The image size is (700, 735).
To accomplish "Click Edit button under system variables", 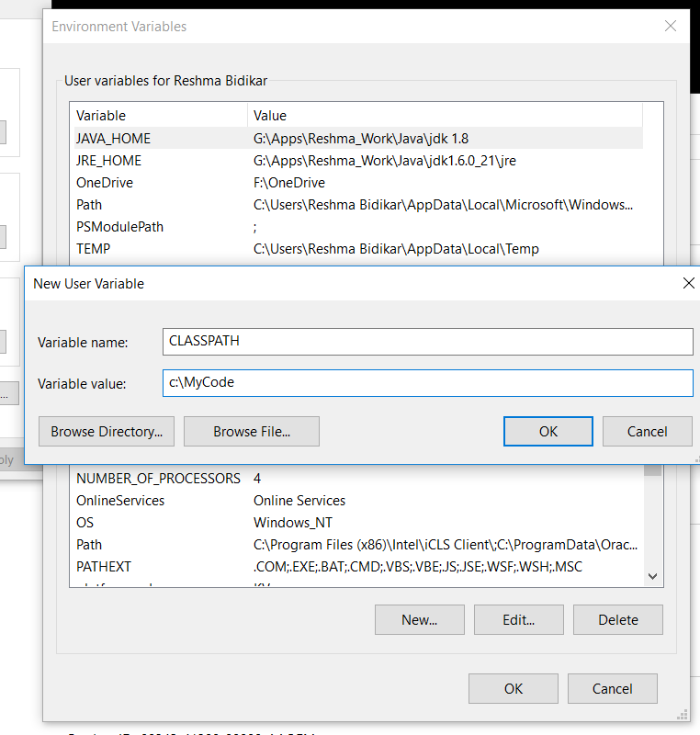I will (518, 619).
